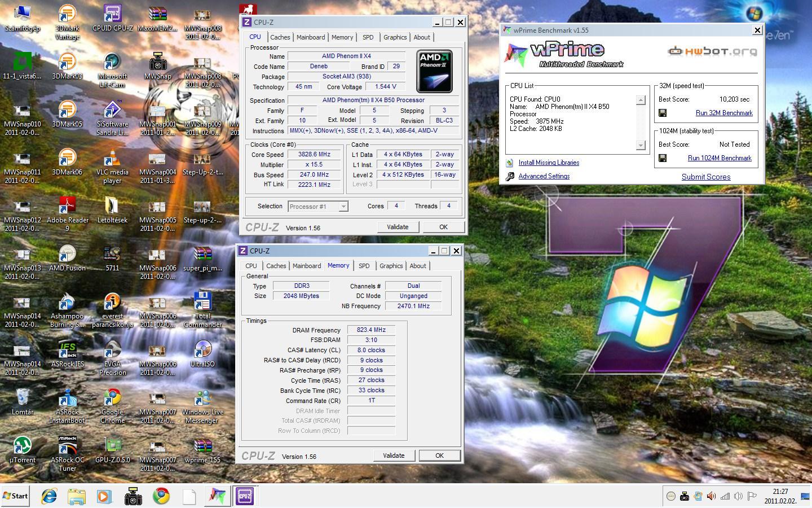Launch the 3DMark Vantage desktop shortcut

coord(67,21)
